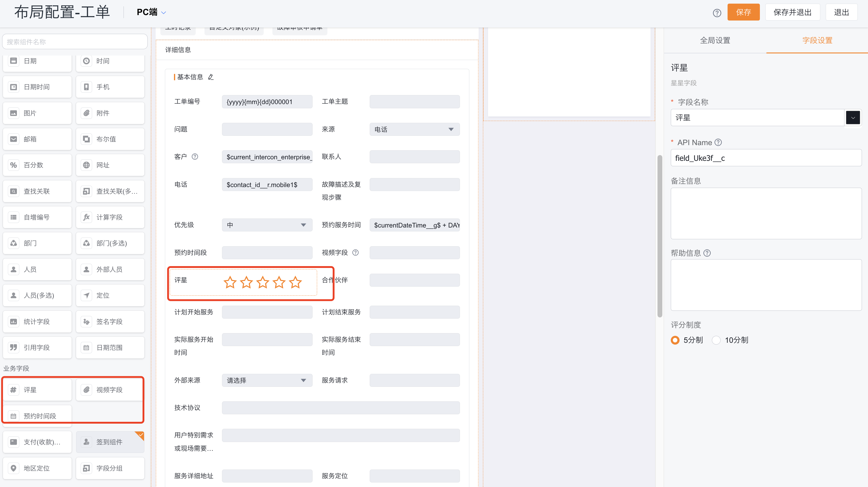The image size is (868, 487).
Task: Expand the 字段名称 dropdown arrow button
Action: pyautogui.click(x=853, y=118)
